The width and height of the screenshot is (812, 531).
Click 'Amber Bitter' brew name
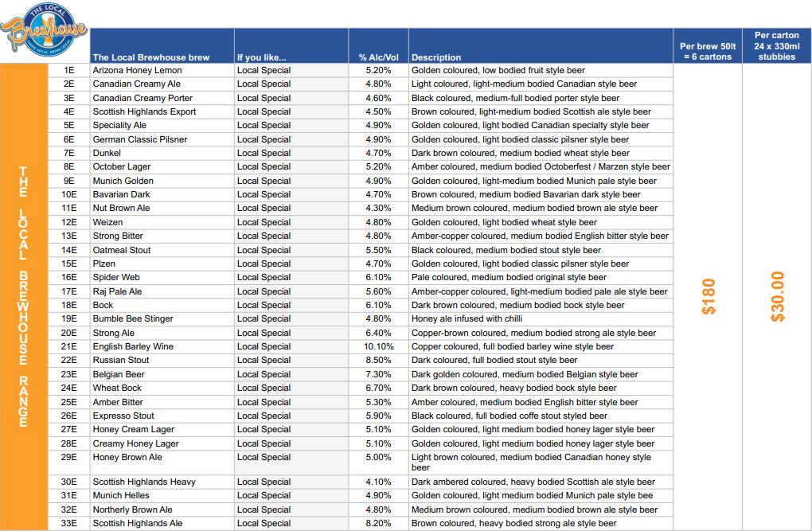118,402
